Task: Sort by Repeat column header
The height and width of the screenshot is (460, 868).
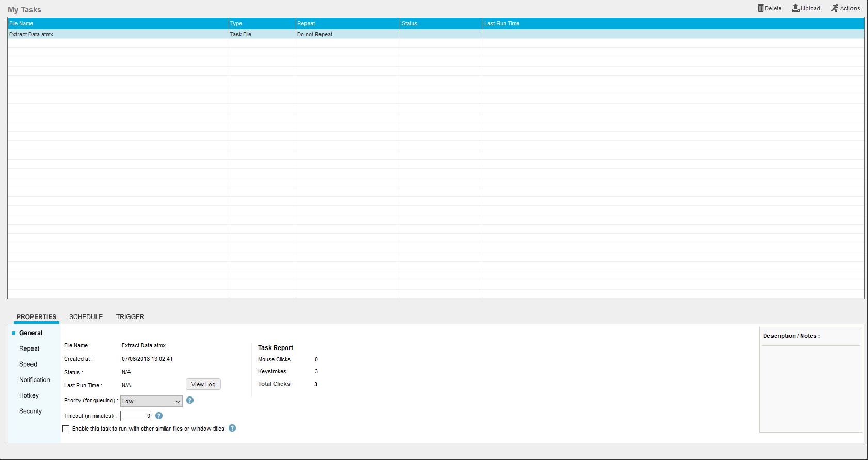Action: coord(348,23)
